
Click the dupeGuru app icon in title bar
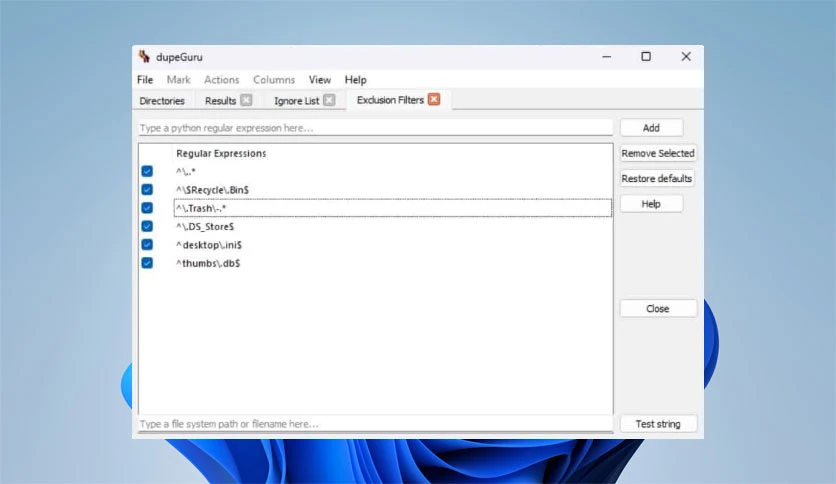(x=144, y=57)
